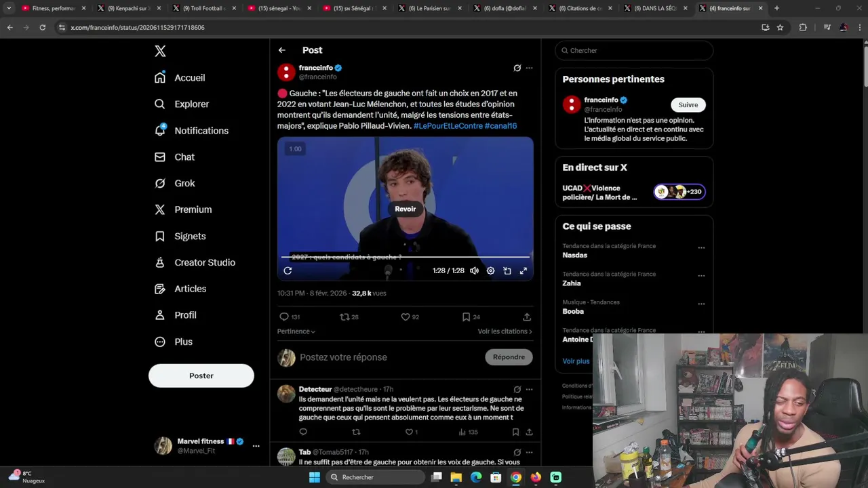The image size is (868, 488).
Task: Click the Poster button
Action: pyautogui.click(x=201, y=375)
